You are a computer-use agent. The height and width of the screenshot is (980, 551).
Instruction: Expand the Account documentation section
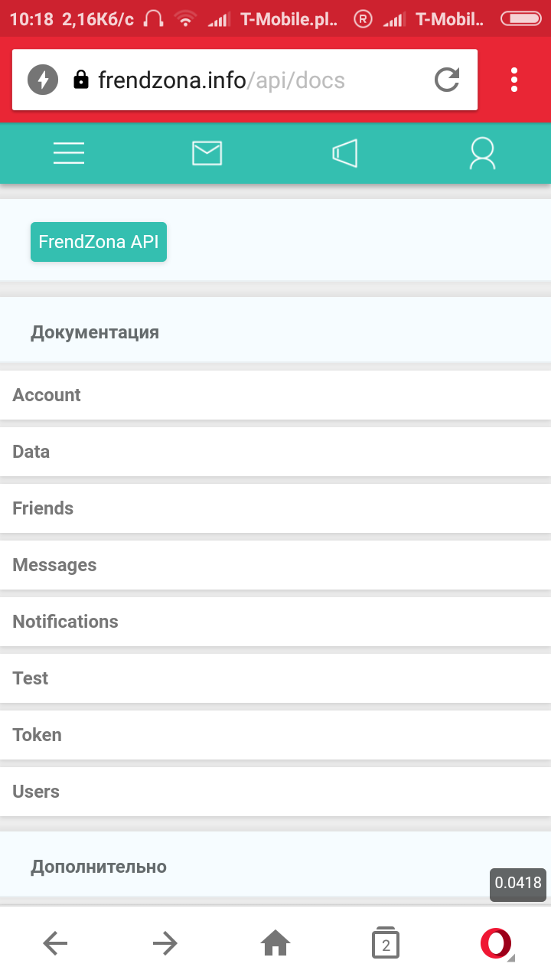(x=47, y=395)
